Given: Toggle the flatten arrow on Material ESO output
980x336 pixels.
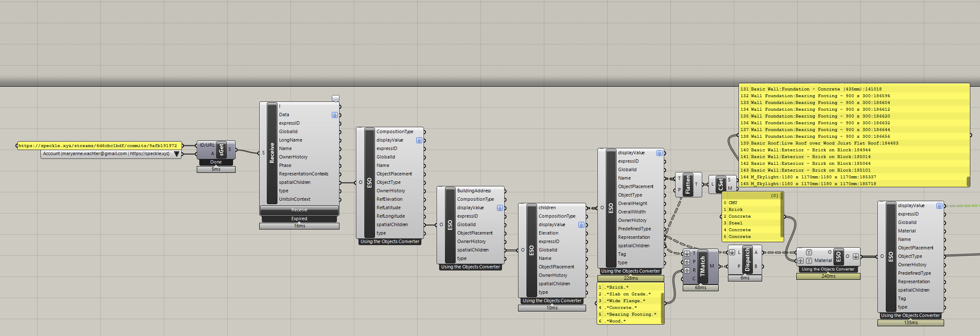Looking at the screenshot, I should [x=855, y=257].
